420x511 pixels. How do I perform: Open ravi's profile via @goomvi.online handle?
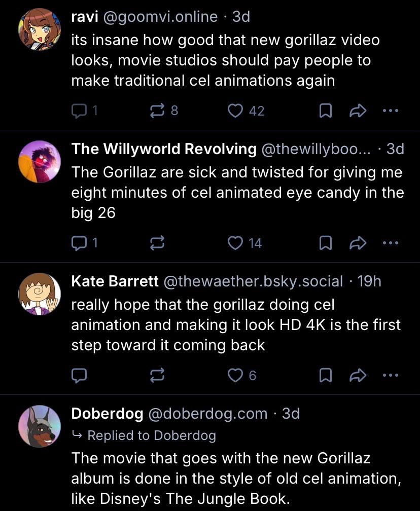[160, 17]
